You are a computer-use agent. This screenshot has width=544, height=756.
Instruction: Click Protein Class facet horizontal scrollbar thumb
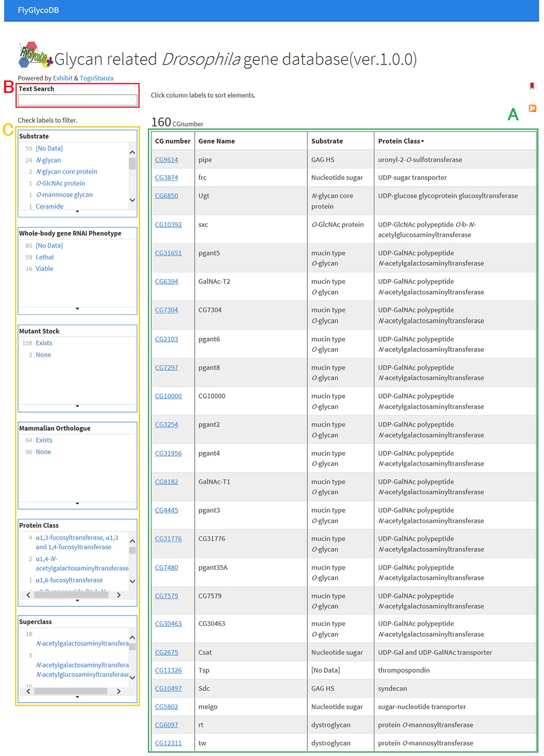click(x=71, y=595)
